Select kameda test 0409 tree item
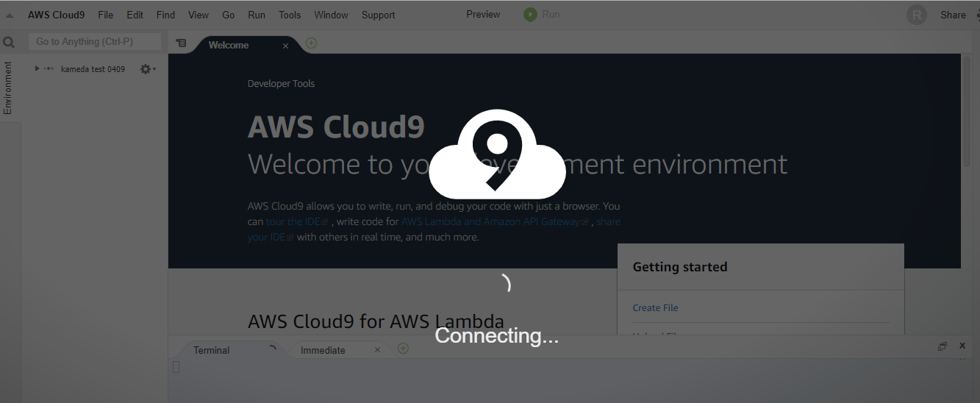 coord(93,69)
